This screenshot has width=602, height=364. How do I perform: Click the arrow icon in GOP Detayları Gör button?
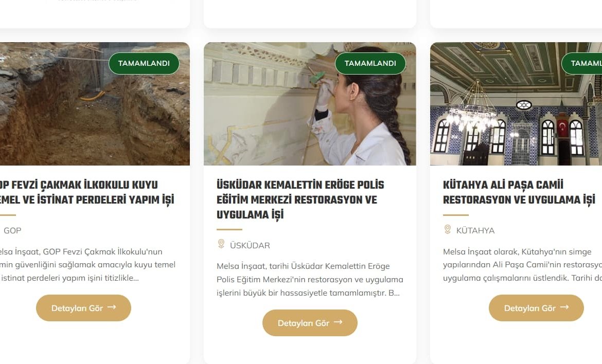point(112,307)
